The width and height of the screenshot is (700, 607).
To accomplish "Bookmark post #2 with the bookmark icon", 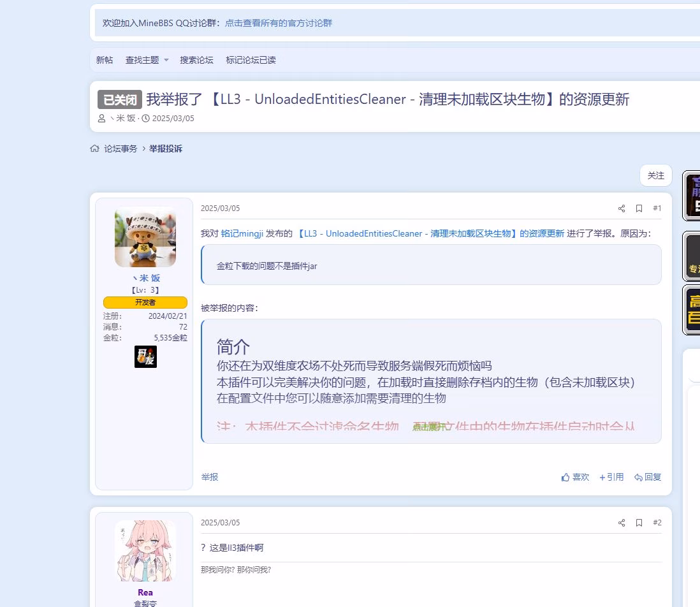I will [639, 523].
